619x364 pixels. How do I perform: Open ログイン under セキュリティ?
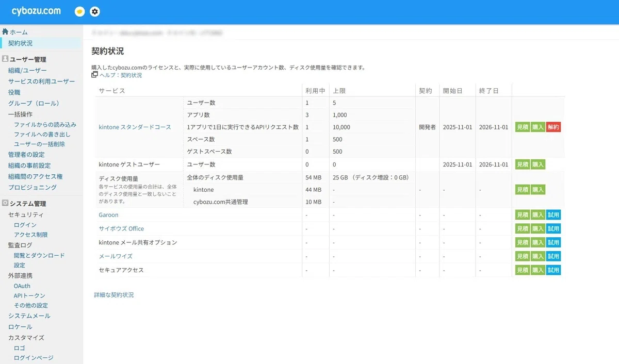tap(25, 225)
